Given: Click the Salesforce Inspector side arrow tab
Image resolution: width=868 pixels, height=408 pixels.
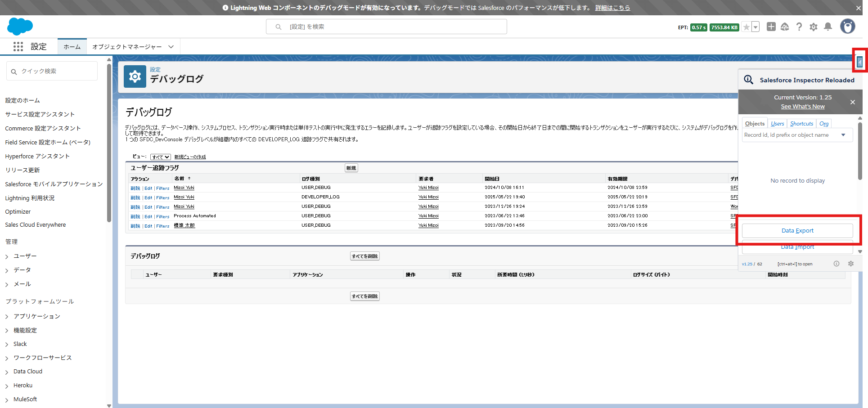Looking at the screenshot, I should tap(860, 62).
